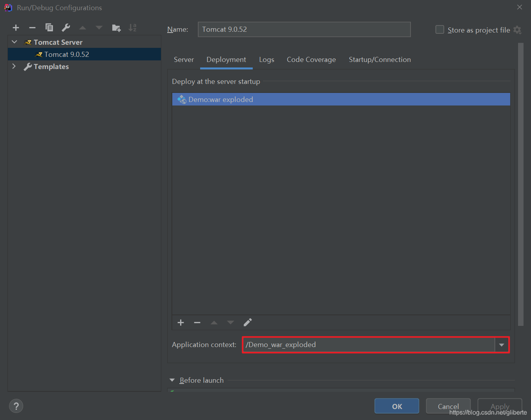The width and height of the screenshot is (531, 420).
Task: Click the Apply button
Action: tap(500, 406)
